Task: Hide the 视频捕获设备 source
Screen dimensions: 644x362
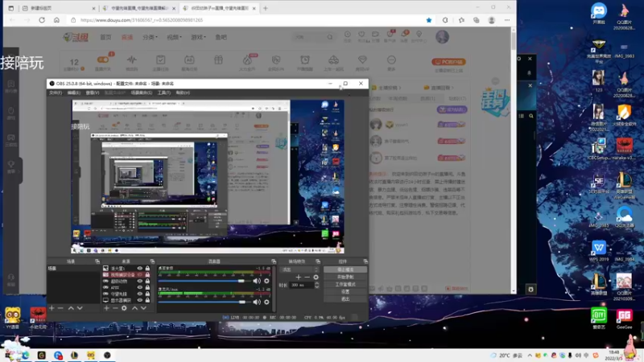Action: (x=140, y=274)
